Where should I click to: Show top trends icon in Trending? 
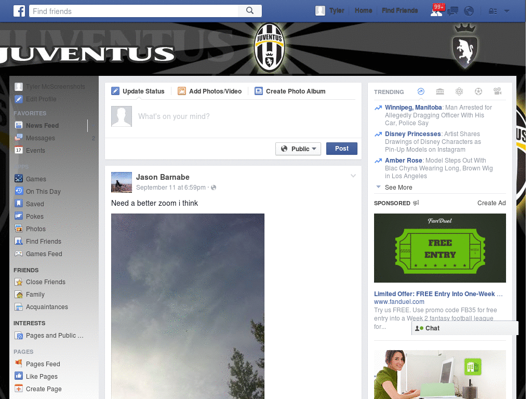421,91
